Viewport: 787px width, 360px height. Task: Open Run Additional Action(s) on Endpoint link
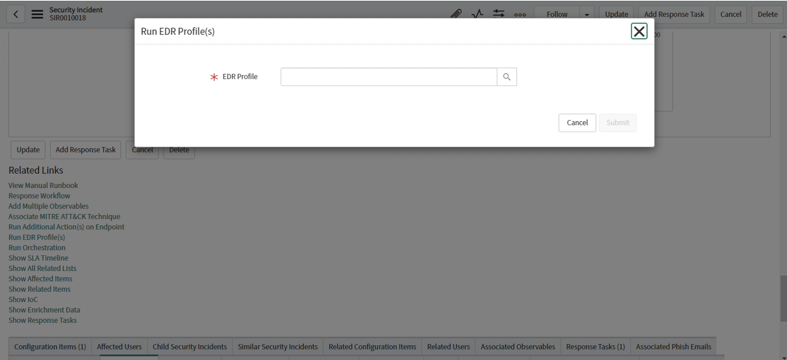pyautogui.click(x=66, y=227)
